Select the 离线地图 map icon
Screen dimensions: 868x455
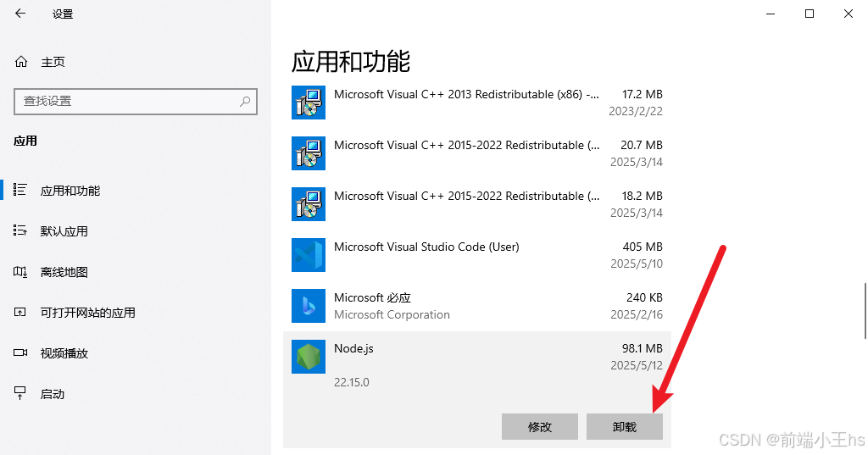(20, 272)
